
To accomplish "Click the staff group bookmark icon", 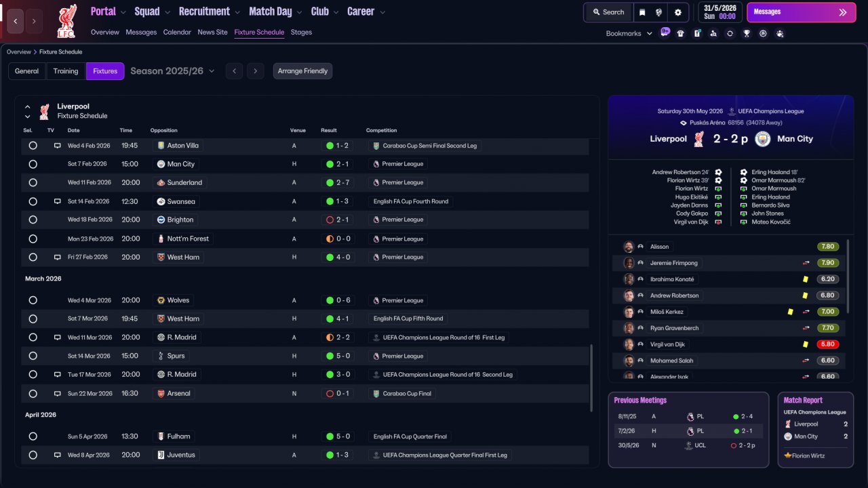I will click(x=780, y=33).
